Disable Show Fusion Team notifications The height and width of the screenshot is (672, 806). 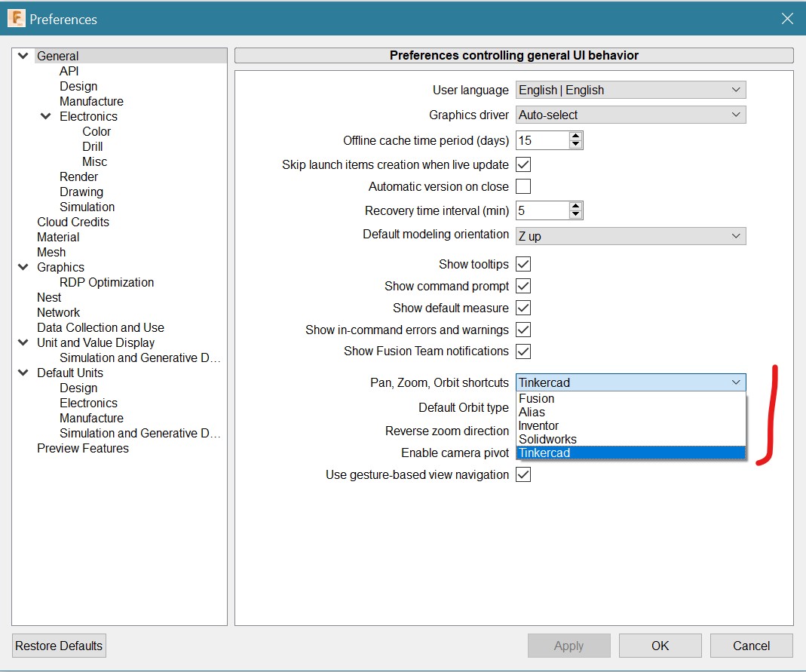point(523,351)
